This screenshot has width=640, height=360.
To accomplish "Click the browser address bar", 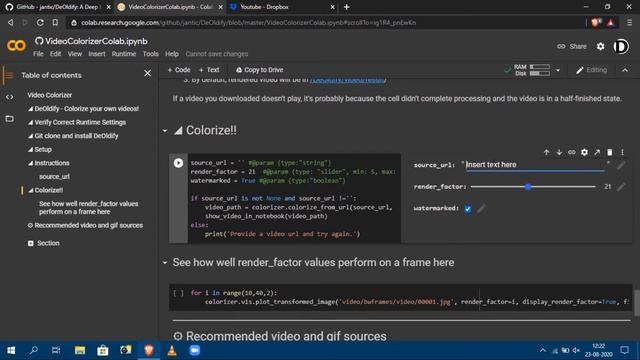I will tap(327, 22).
